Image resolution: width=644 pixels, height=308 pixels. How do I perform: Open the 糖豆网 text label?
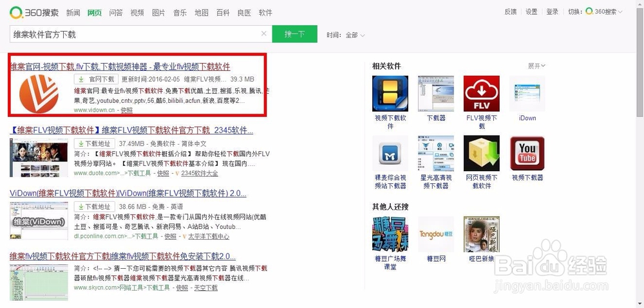[436, 258]
